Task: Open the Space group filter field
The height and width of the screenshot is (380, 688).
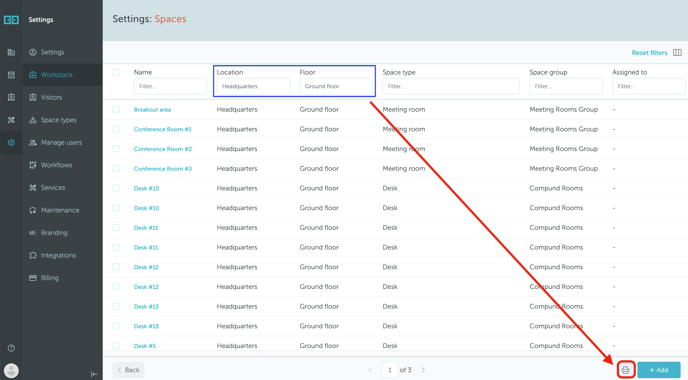Action: [x=566, y=86]
